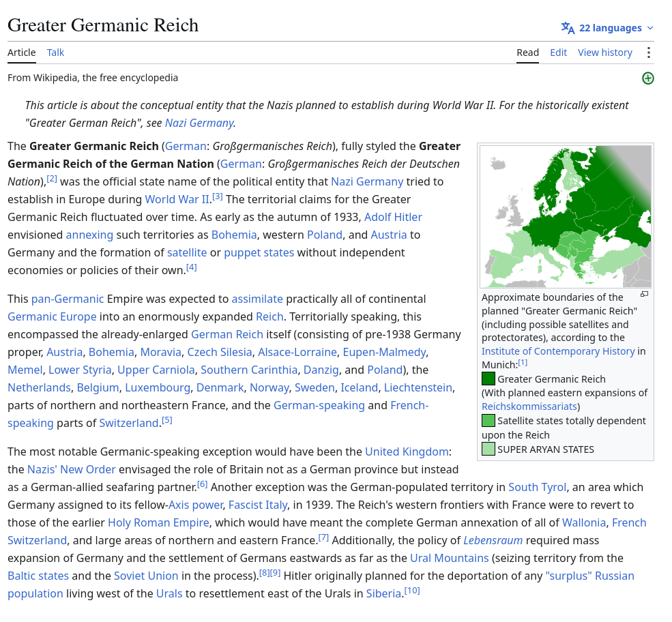
Task: Open the Adolf Hitler link
Action: 393,217
